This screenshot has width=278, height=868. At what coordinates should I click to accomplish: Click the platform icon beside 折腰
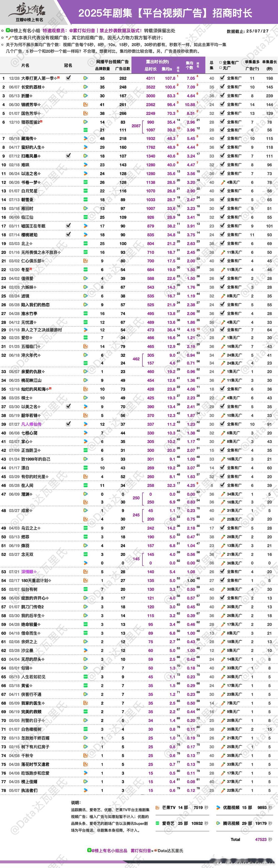pos(86,96)
